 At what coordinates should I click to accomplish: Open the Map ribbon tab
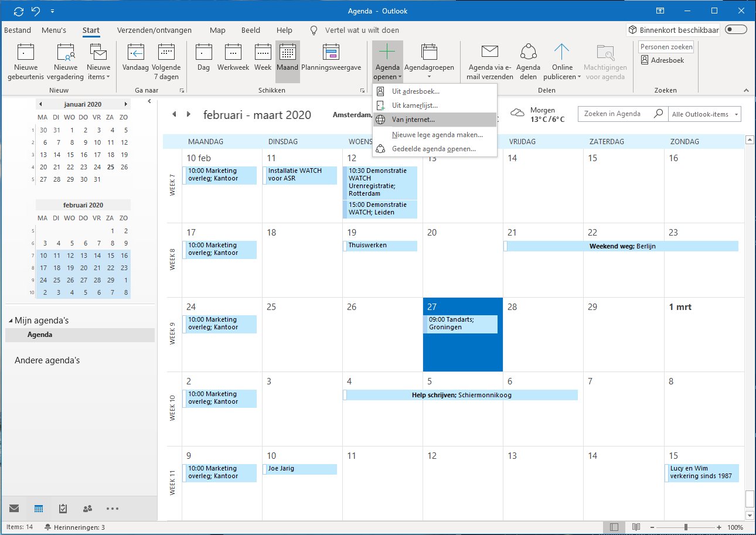(217, 30)
